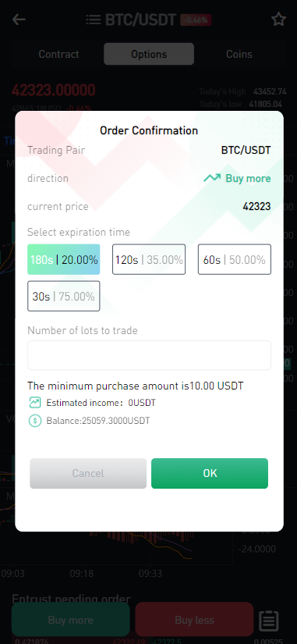Select the 180s 20.00% expiration option

click(64, 260)
